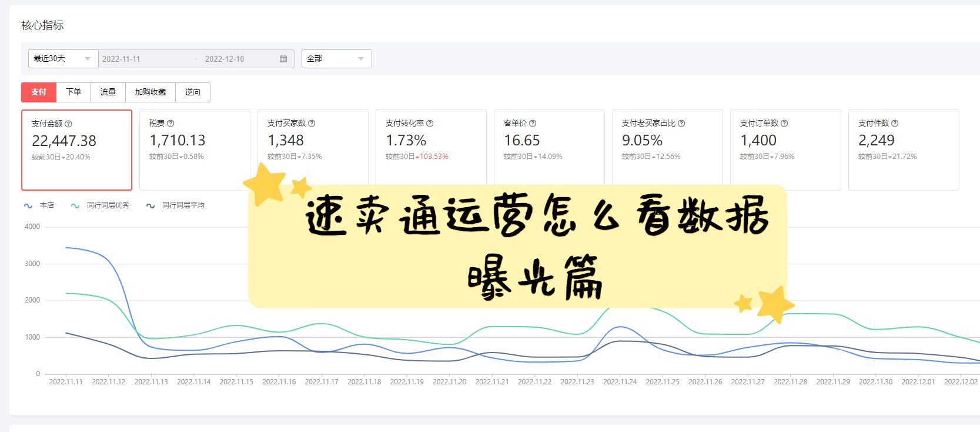The height and width of the screenshot is (432, 980).
Task: Switch to the 支付 tab
Action: click(x=39, y=92)
